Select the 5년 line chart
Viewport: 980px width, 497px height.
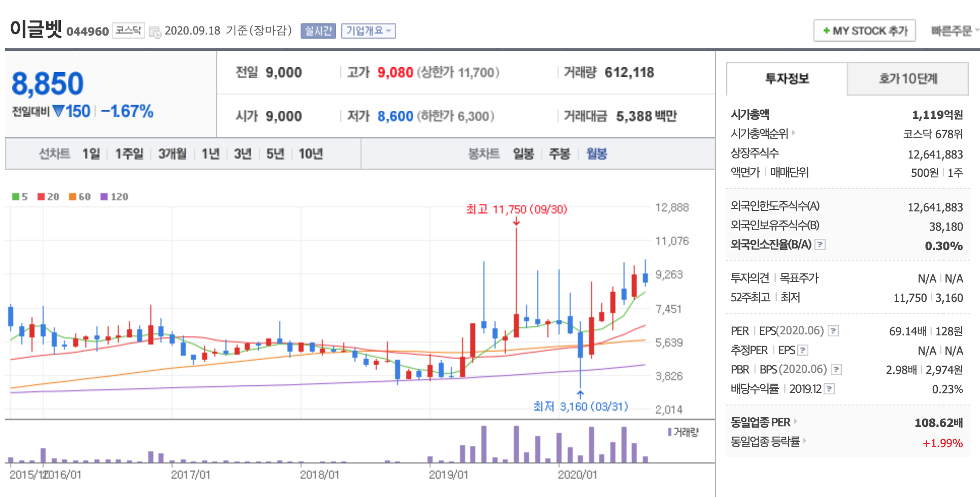[x=275, y=153]
